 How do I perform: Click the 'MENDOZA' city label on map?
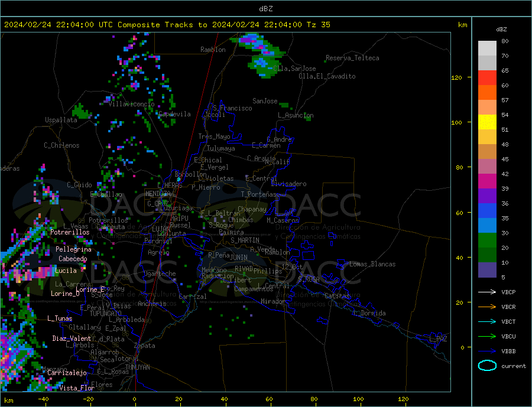click(x=158, y=194)
